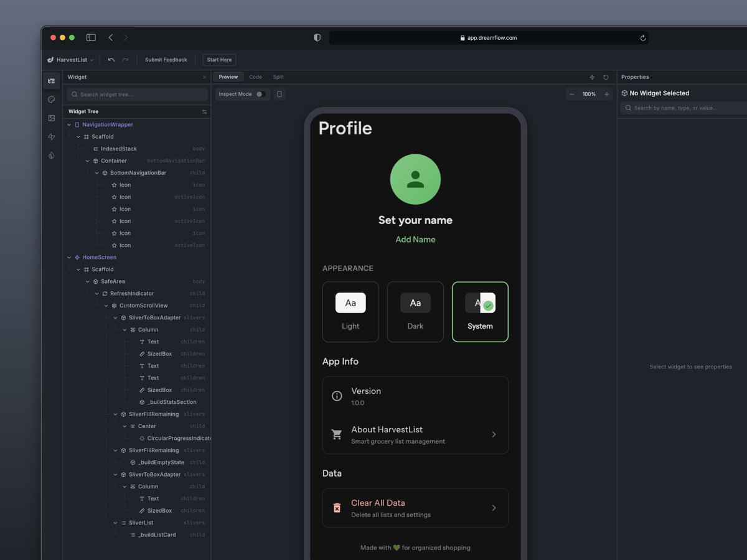Click the Start Here button
The width and height of the screenshot is (747, 560).
tap(219, 60)
